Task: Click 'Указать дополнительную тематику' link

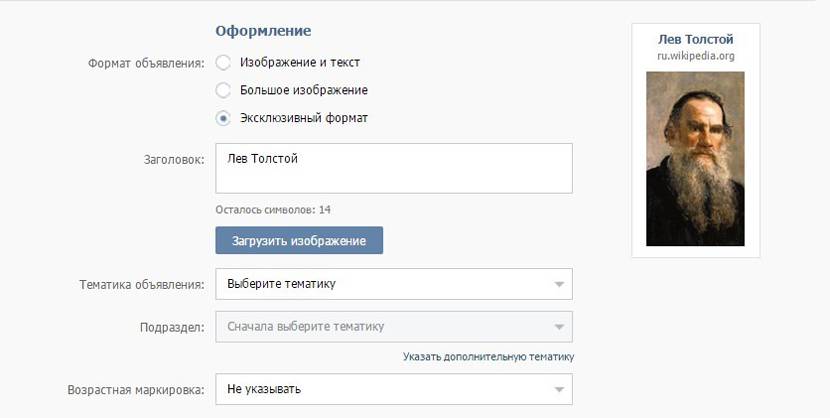Action: point(488,356)
